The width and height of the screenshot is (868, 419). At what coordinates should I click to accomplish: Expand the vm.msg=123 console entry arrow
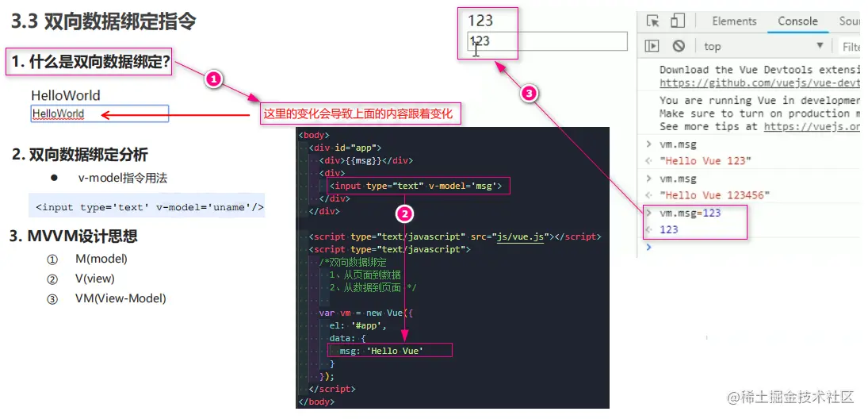648,213
